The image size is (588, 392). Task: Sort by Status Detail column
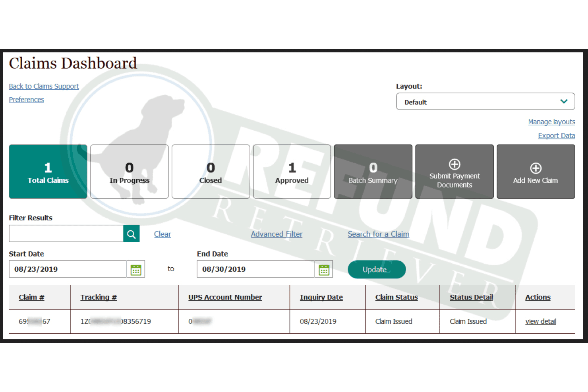pyautogui.click(x=471, y=297)
